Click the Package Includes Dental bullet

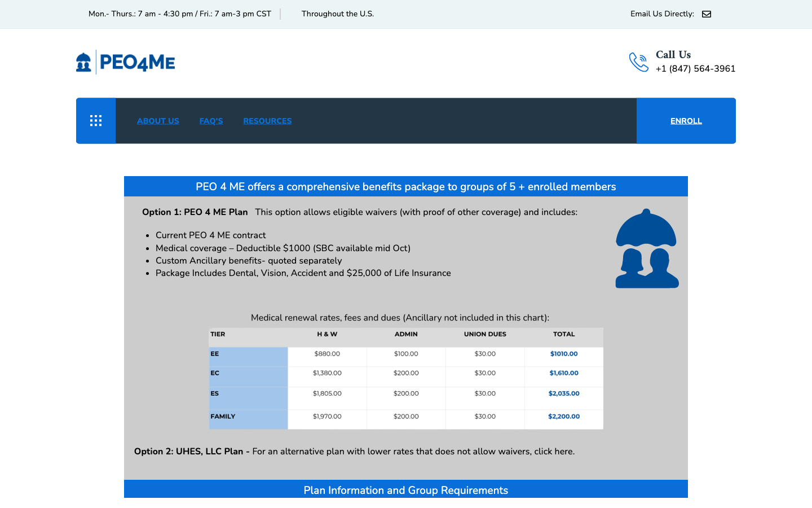coord(303,273)
